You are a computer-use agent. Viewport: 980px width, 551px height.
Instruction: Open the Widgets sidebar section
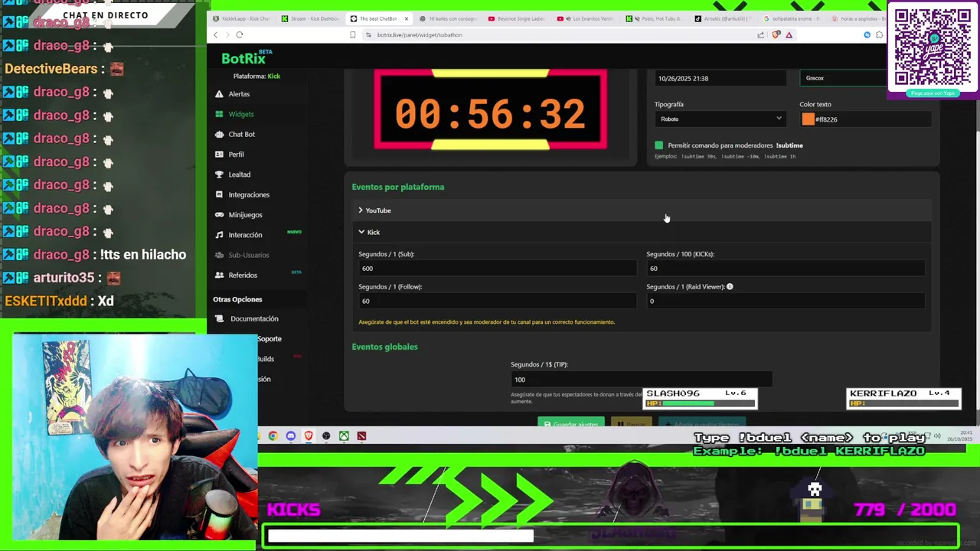click(240, 114)
